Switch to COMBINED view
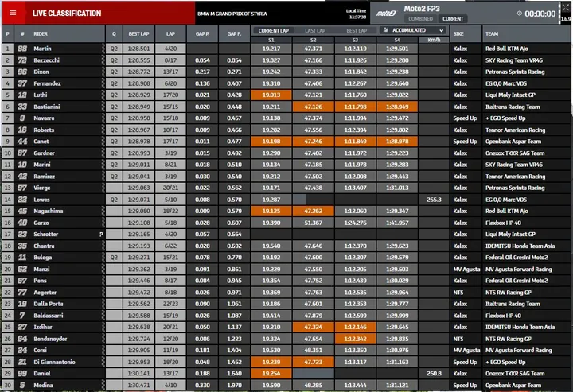Viewport: 573px width, 392px height. pos(420,18)
